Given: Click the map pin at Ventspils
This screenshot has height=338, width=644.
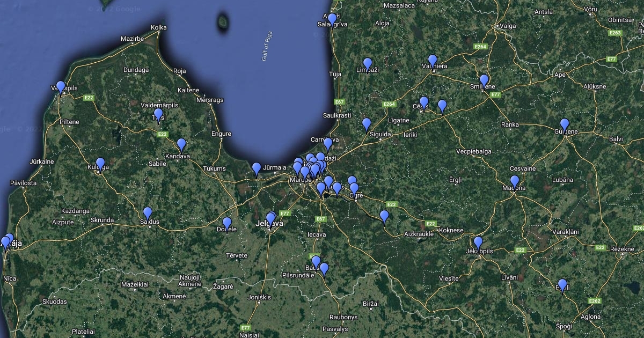Looking at the screenshot, I should pos(61,87).
